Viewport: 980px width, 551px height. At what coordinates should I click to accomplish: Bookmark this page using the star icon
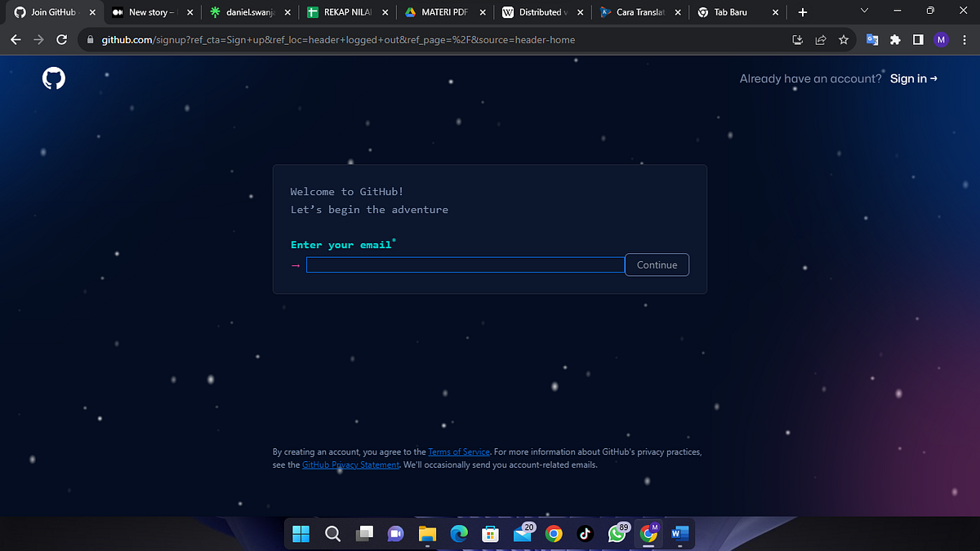click(x=844, y=39)
